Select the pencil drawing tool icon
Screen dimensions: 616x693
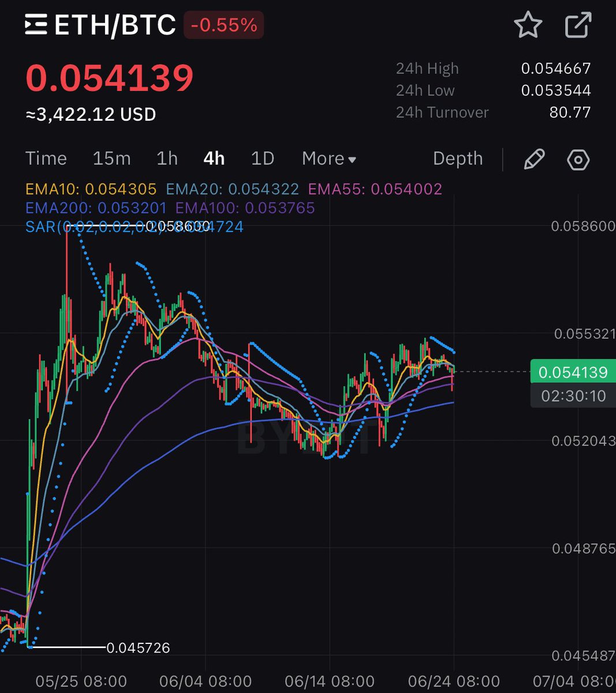tap(533, 159)
